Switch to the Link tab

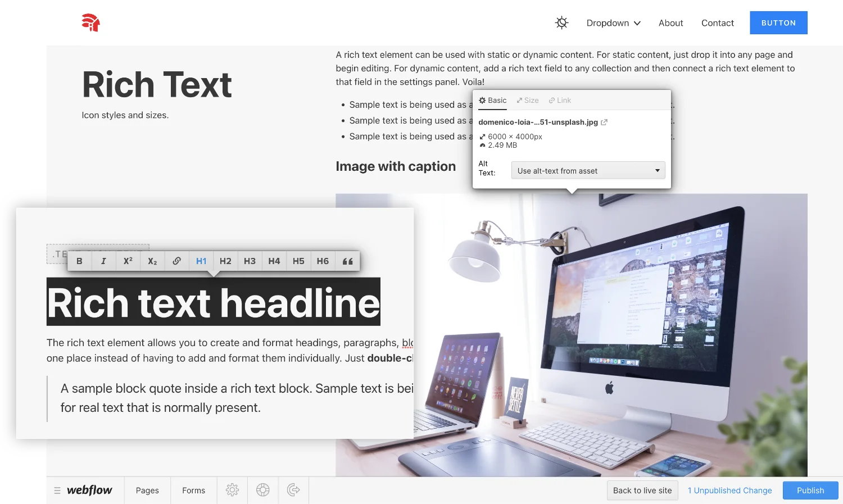560,101
